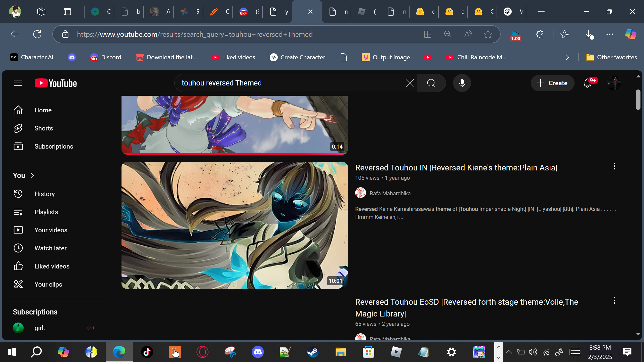Open Output image bookmark

click(386, 57)
